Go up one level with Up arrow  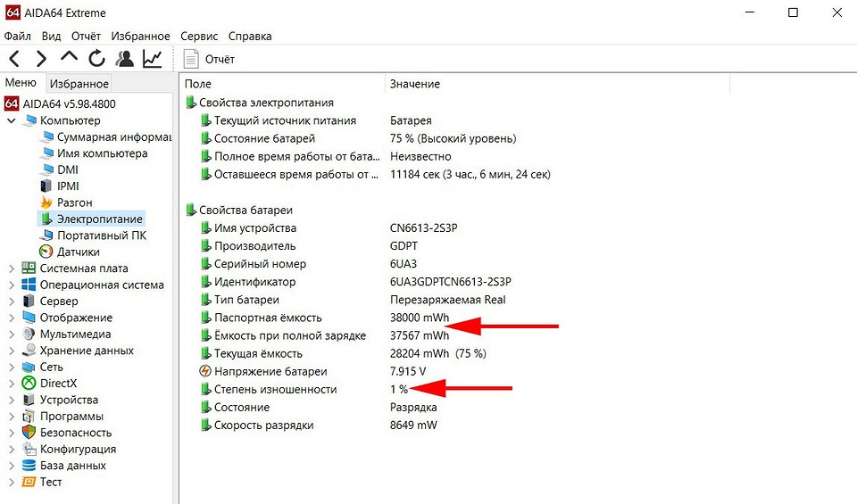coord(69,59)
